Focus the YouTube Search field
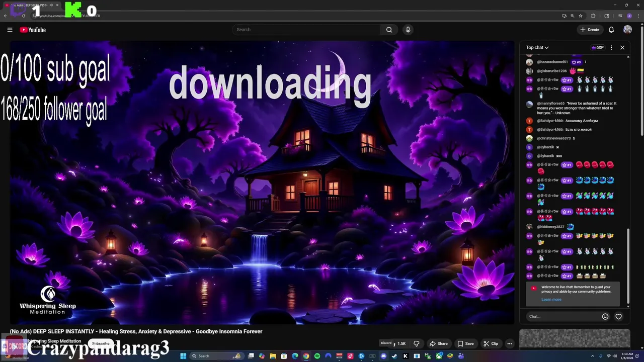 (x=307, y=30)
